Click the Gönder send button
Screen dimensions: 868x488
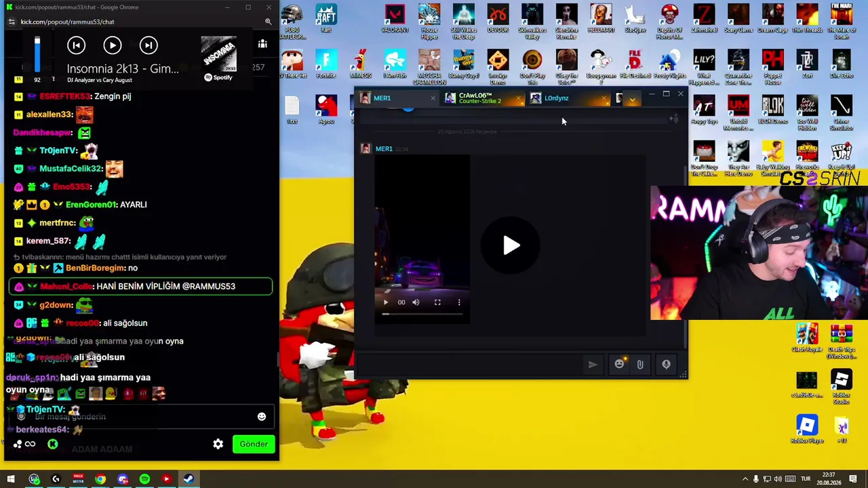tap(254, 444)
